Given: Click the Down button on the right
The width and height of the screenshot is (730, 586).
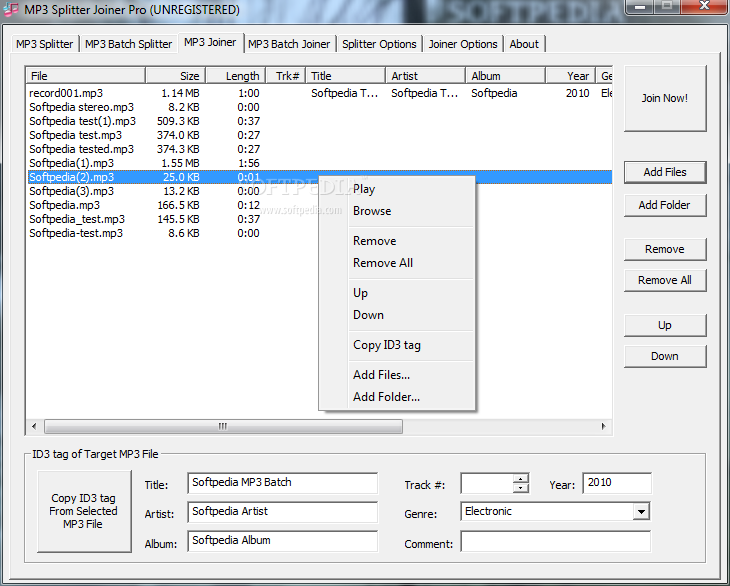Looking at the screenshot, I should 665,357.
